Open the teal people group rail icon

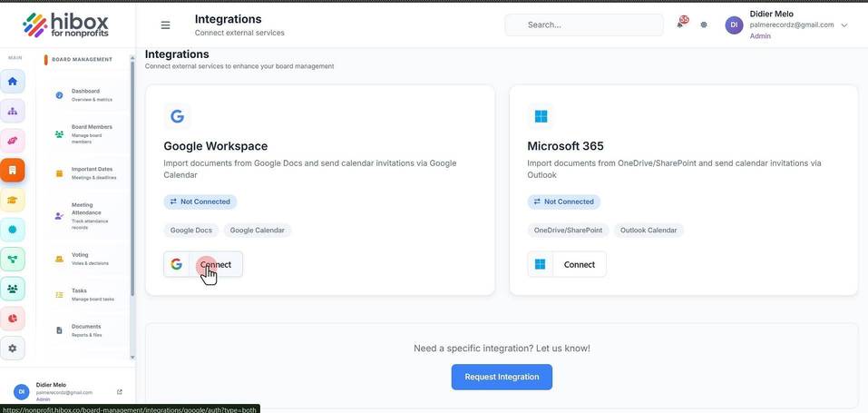(x=12, y=289)
